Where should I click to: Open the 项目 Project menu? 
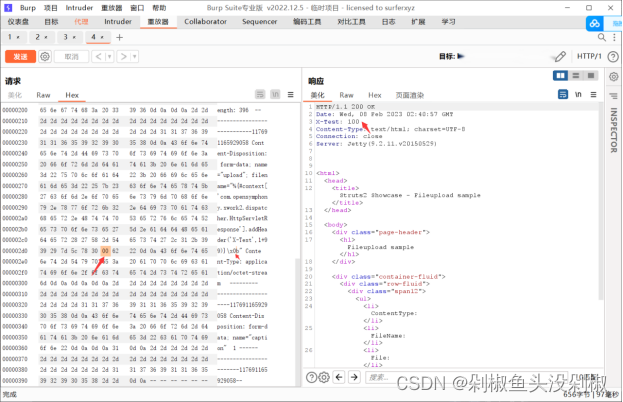pyautogui.click(x=50, y=8)
